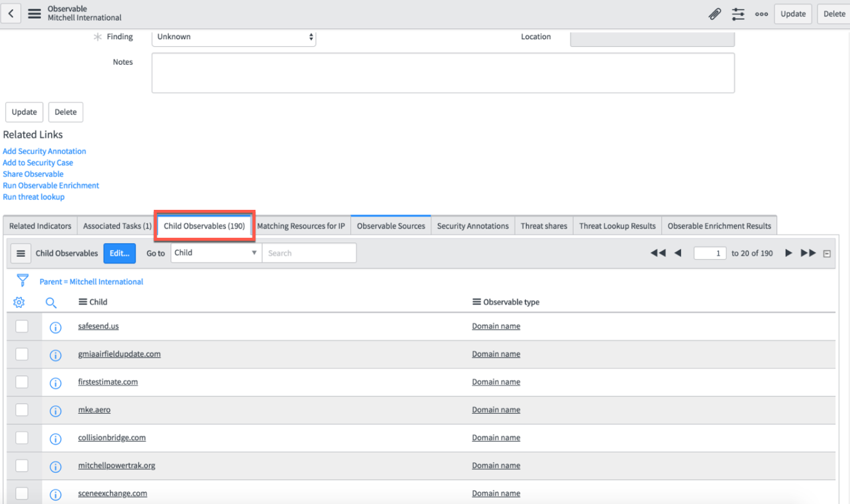
Task: Click the filter funnel icon
Action: tap(23, 281)
